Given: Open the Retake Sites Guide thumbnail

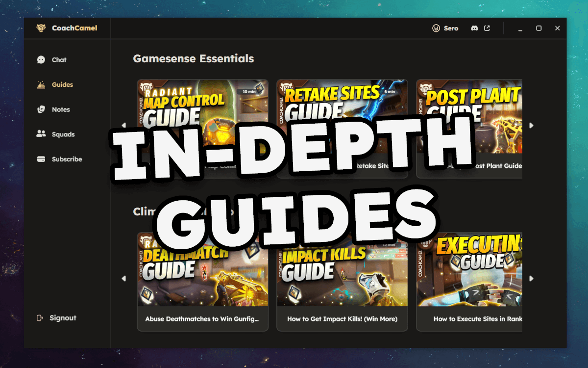Looking at the screenshot, I should point(342,116).
